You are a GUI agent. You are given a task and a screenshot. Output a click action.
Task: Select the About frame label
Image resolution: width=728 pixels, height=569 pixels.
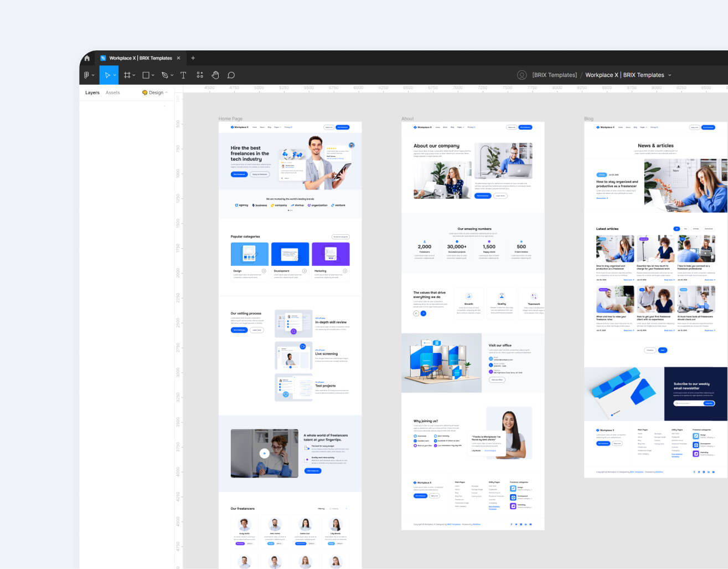point(407,119)
